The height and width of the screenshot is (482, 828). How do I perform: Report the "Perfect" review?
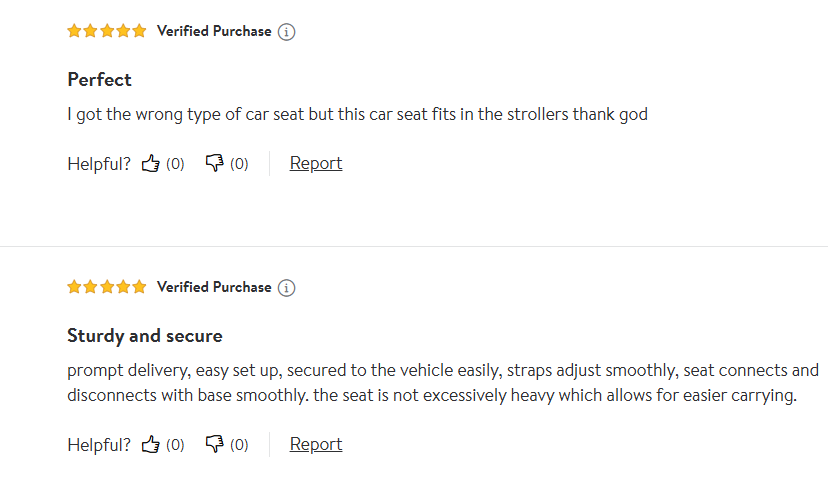pyautogui.click(x=316, y=163)
